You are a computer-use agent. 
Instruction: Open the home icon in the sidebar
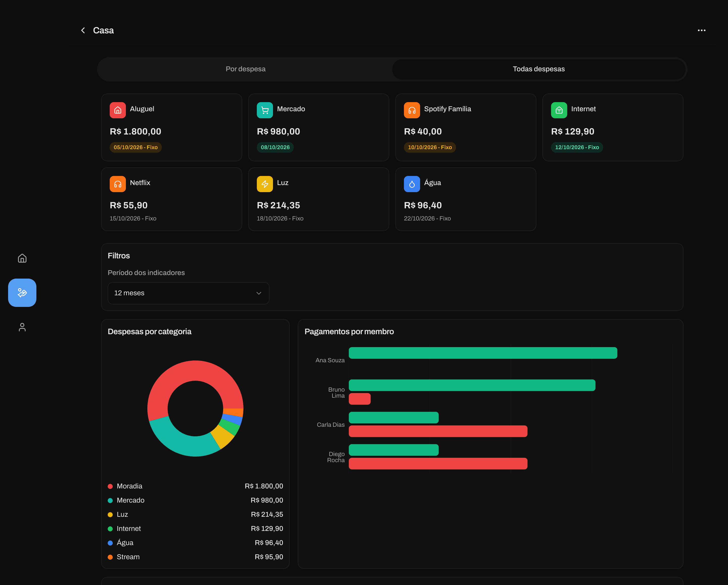click(x=22, y=258)
